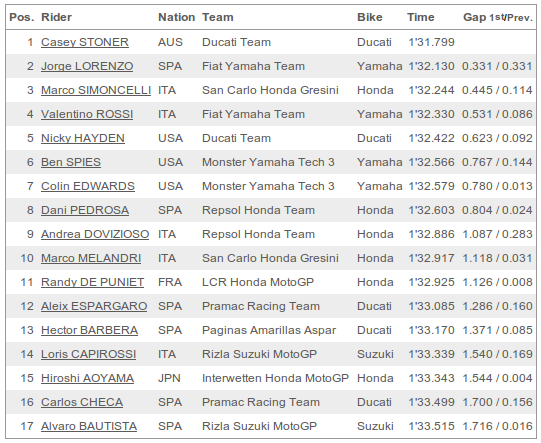Open Aleix ESPARGARO rider link
The width and height of the screenshot is (541, 443).
pyautogui.click(x=94, y=306)
